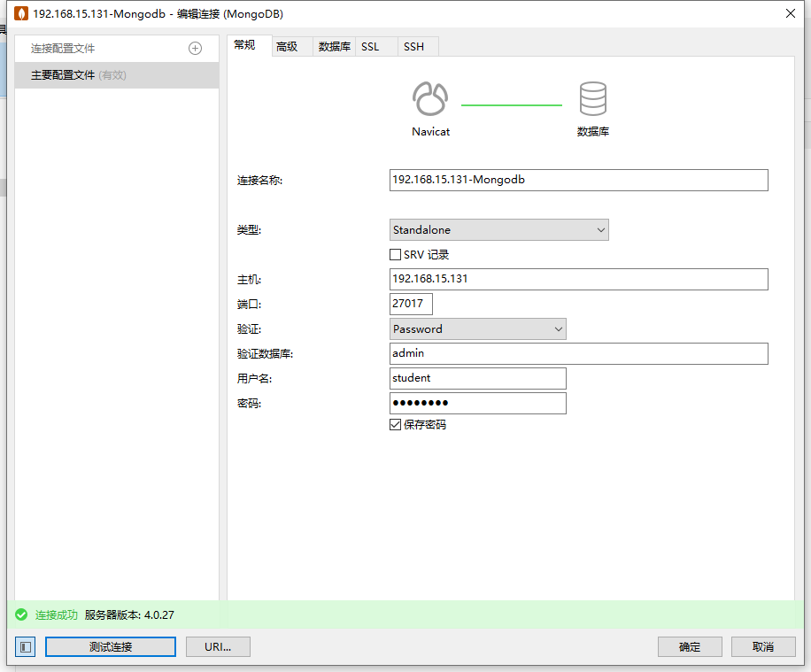The height and width of the screenshot is (672, 811).
Task: Switch to the 高级 tab
Action: 292,47
